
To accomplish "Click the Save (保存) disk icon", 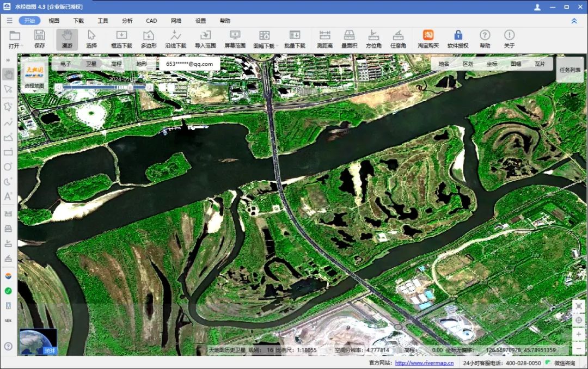I will coord(39,39).
